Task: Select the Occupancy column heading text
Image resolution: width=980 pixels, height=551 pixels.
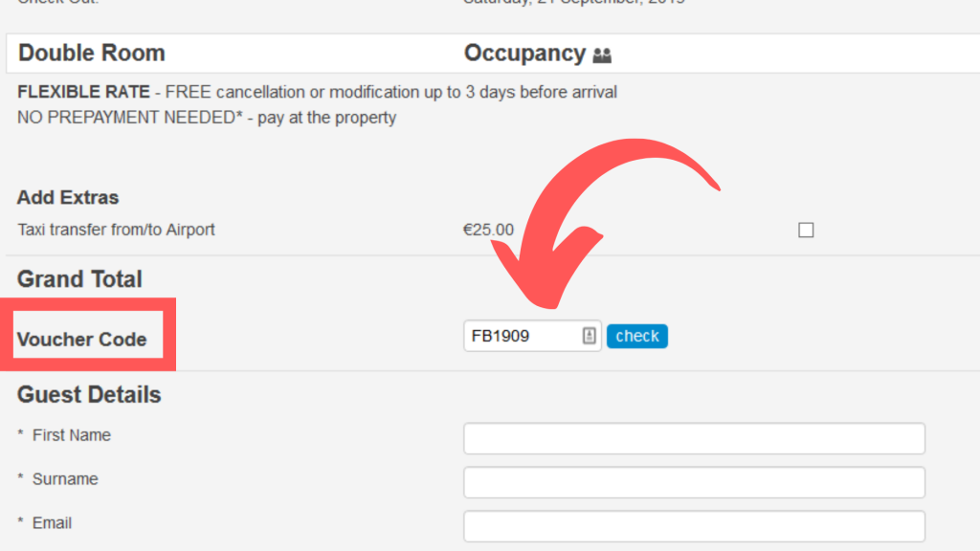Action: (524, 54)
